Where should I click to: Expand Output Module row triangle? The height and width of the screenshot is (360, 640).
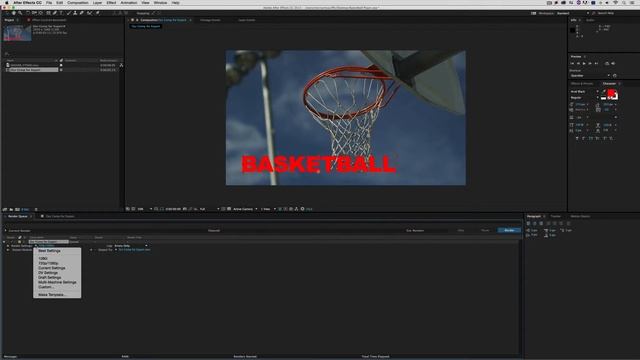click(x=8, y=249)
